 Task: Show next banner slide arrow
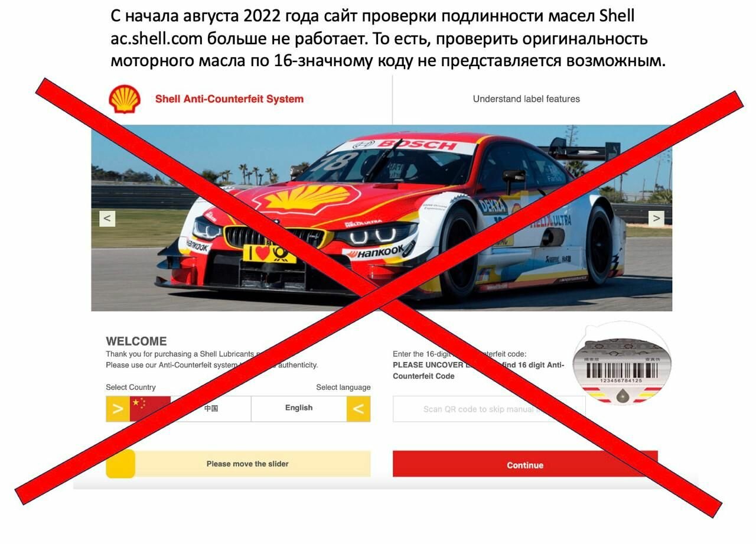(x=656, y=218)
